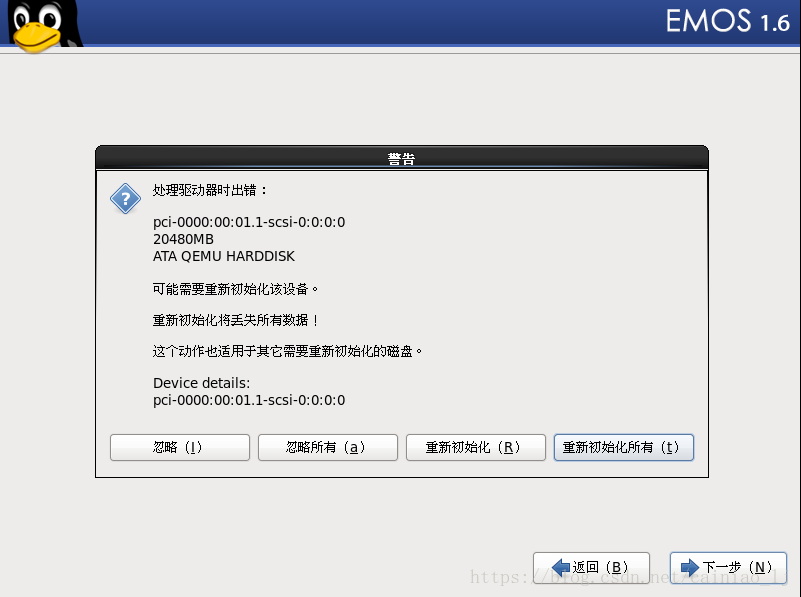Select the 重新初始化 (R) button
Screen dimensions: 801x597
(x=476, y=447)
